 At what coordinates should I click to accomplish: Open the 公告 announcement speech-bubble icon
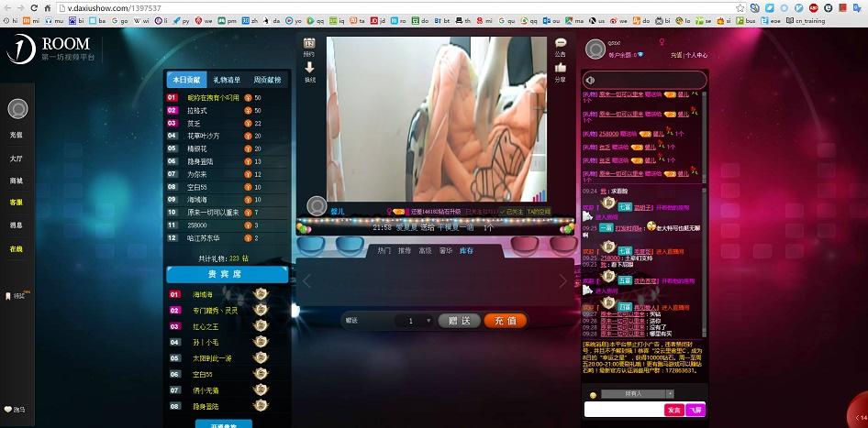561,42
